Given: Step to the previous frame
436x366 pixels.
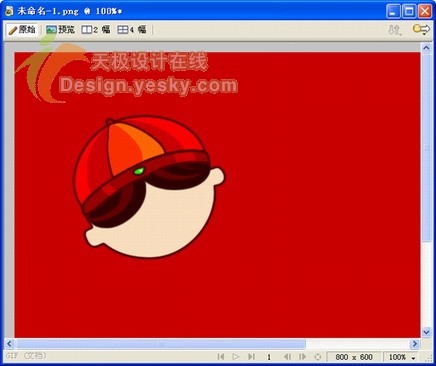Looking at the screenshot, I should tap(287, 357).
